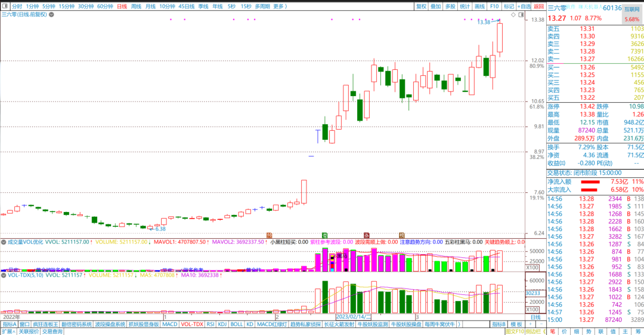Select the 15分钟 period
This screenshot has height=335, width=644.
tap(67, 7)
